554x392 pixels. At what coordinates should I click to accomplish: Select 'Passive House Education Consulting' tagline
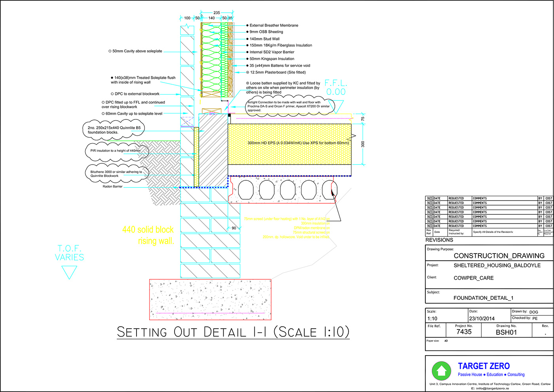click(x=491, y=375)
